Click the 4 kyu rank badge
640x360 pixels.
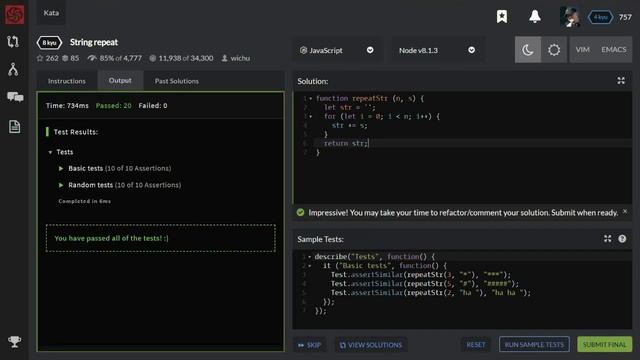pyautogui.click(x=600, y=17)
